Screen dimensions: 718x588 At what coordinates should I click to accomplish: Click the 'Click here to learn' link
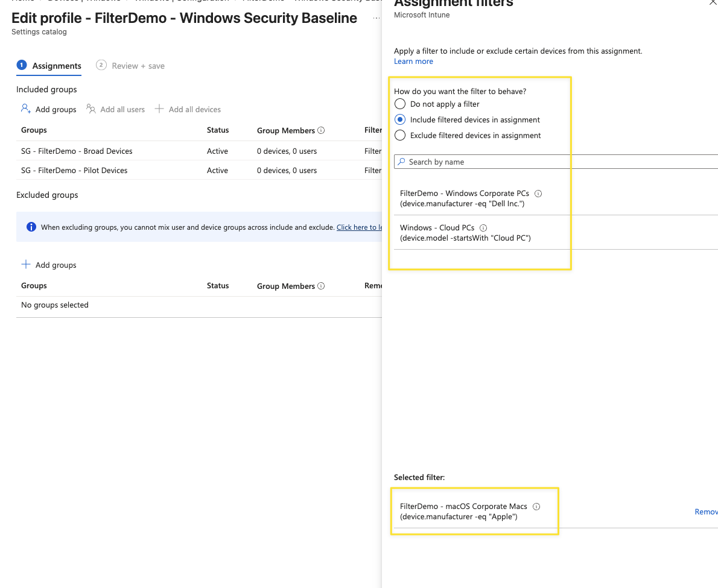click(359, 227)
